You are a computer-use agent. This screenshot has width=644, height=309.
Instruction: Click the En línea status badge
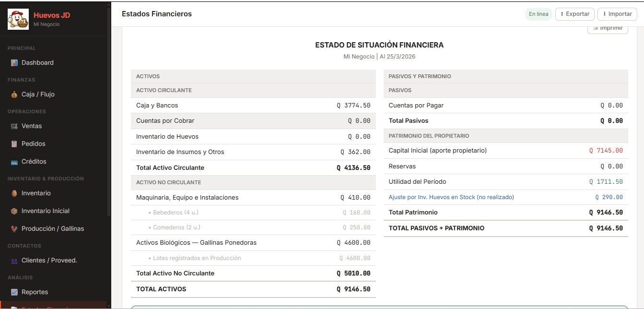tap(539, 14)
